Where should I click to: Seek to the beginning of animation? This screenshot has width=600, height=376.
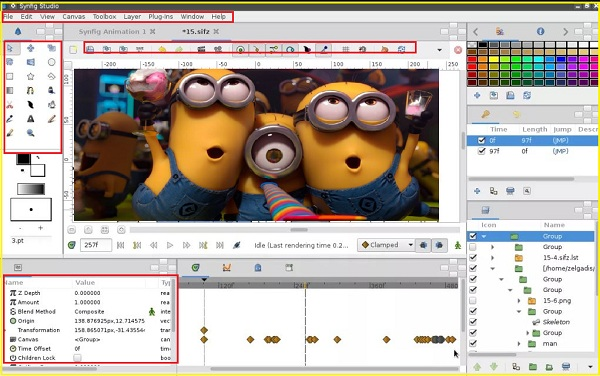click(120, 245)
